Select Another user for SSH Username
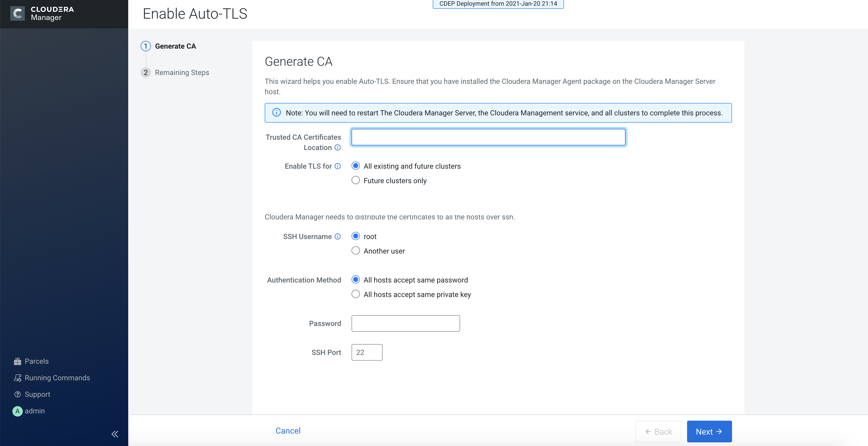The height and width of the screenshot is (446, 868). click(355, 251)
